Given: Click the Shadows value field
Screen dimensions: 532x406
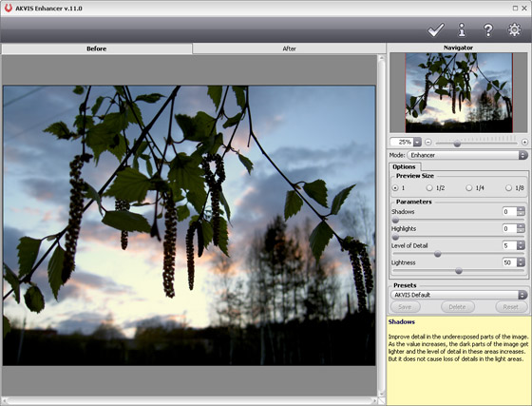Looking at the screenshot, I should pyautogui.click(x=509, y=211).
